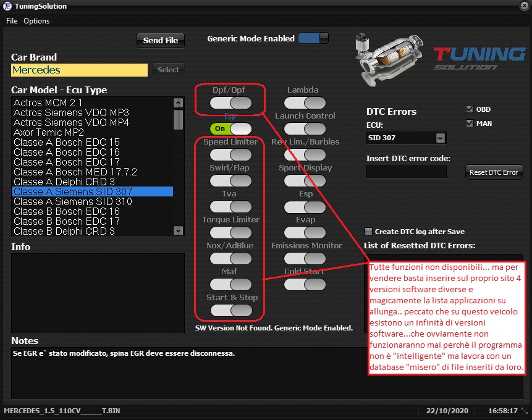
Task: Click the TuningSolution title bar app icon
Action: point(7,6)
